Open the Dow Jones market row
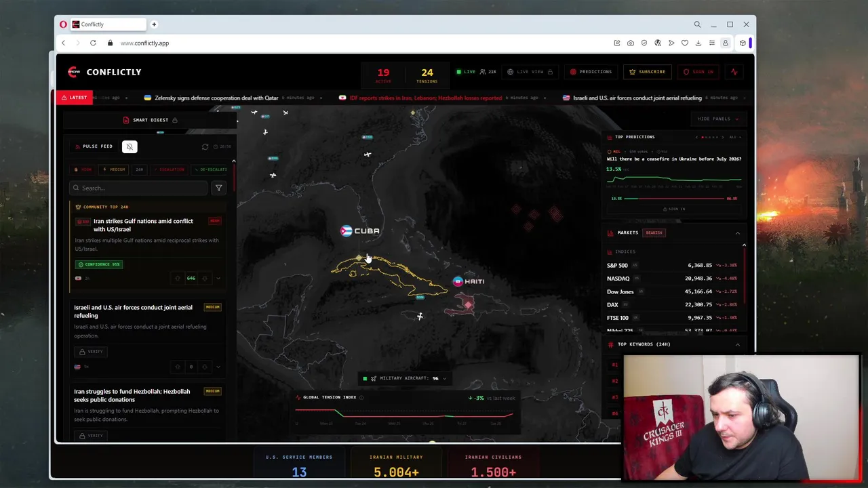This screenshot has width=868, height=488. [672, 291]
